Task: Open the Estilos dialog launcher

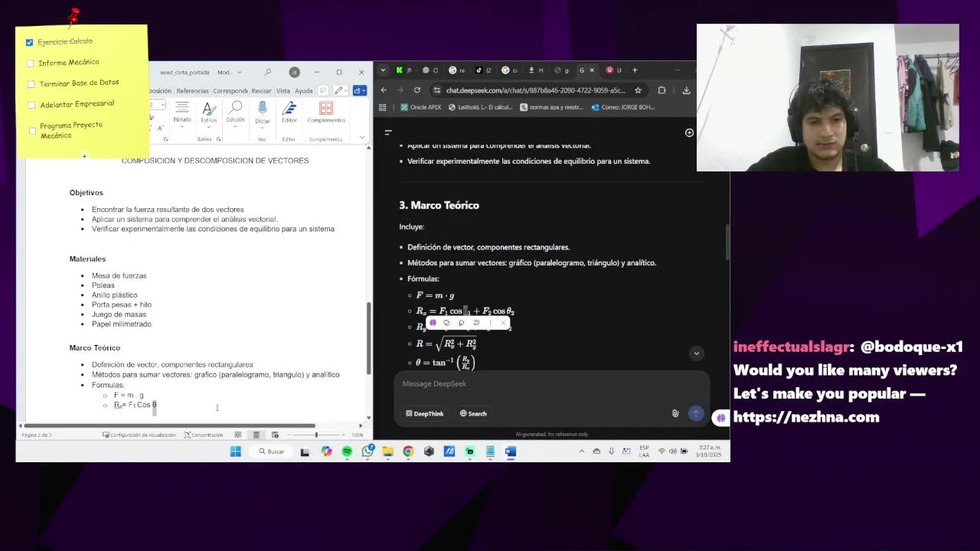Action: click(x=218, y=139)
